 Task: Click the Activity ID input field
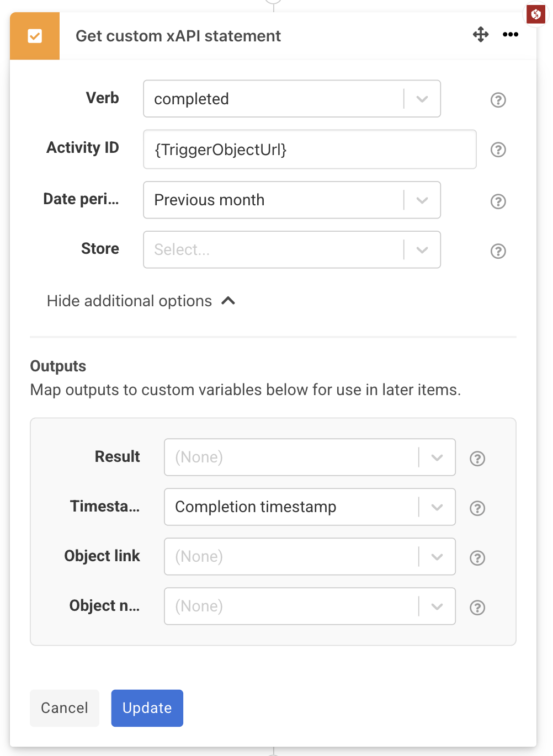tap(310, 150)
